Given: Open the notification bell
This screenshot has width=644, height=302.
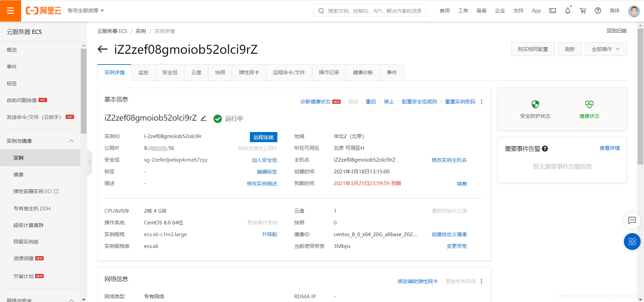Looking at the screenshot, I should 568,11.
